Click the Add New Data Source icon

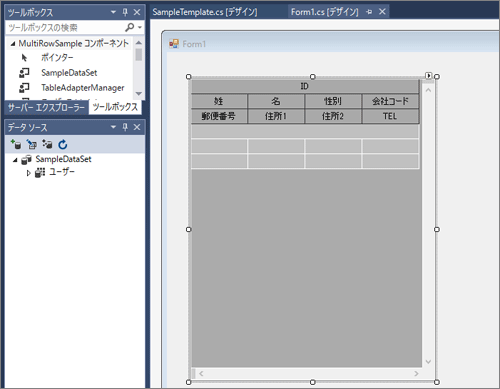coord(15,144)
